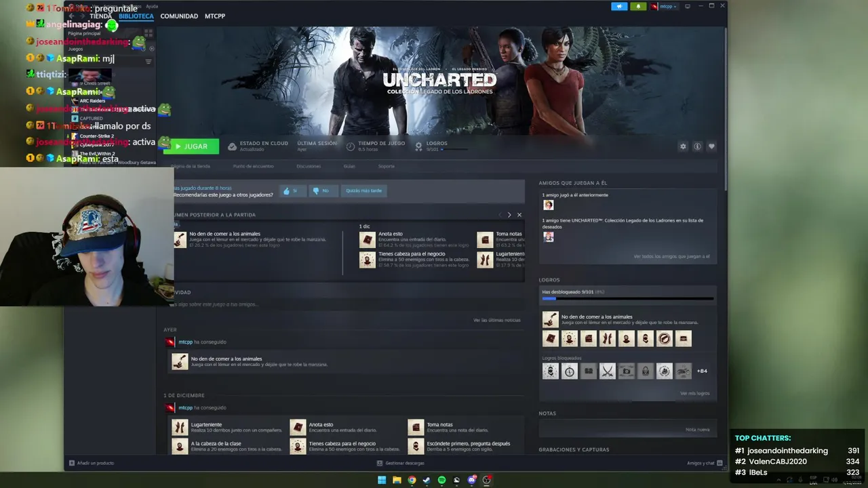Image resolution: width=868 pixels, height=488 pixels.
Task: Click the friend avatar with game wishlisted
Action: point(549,237)
